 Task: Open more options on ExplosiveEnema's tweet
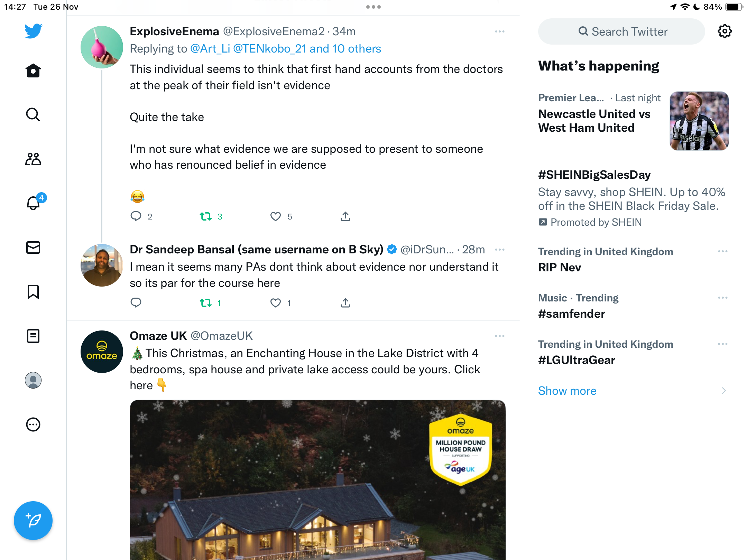pyautogui.click(x=500, y=31)
